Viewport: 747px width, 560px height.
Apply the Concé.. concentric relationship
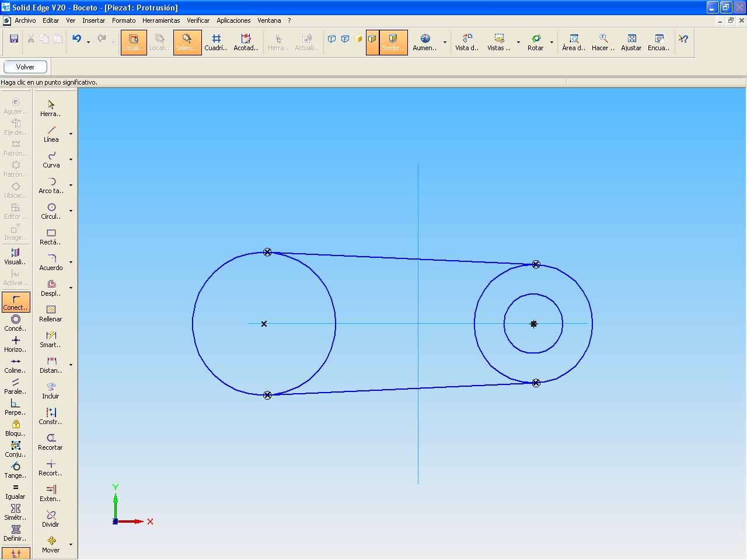tap(16, 323)
